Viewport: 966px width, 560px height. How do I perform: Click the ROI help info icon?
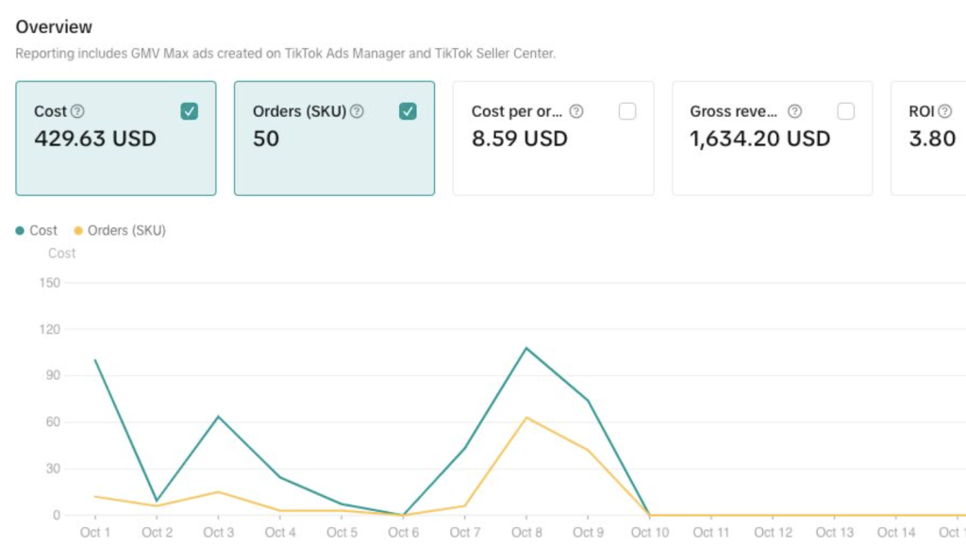(x=945, y=111)
